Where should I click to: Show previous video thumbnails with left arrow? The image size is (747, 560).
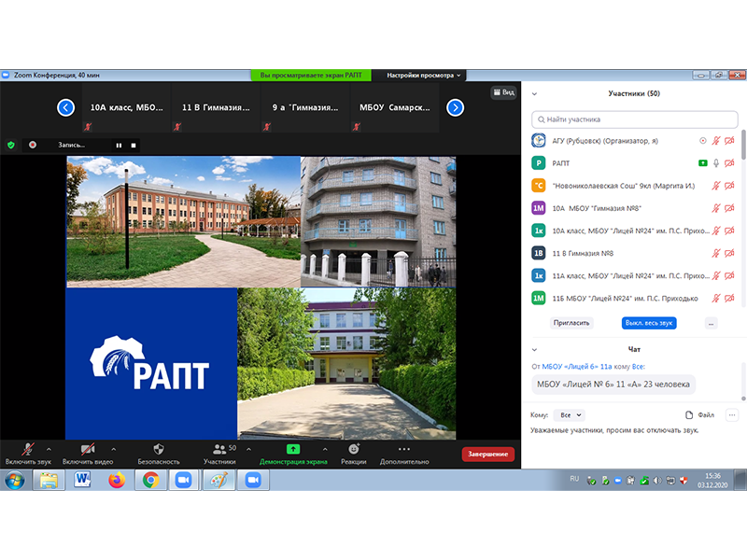[x=65, y=107]
